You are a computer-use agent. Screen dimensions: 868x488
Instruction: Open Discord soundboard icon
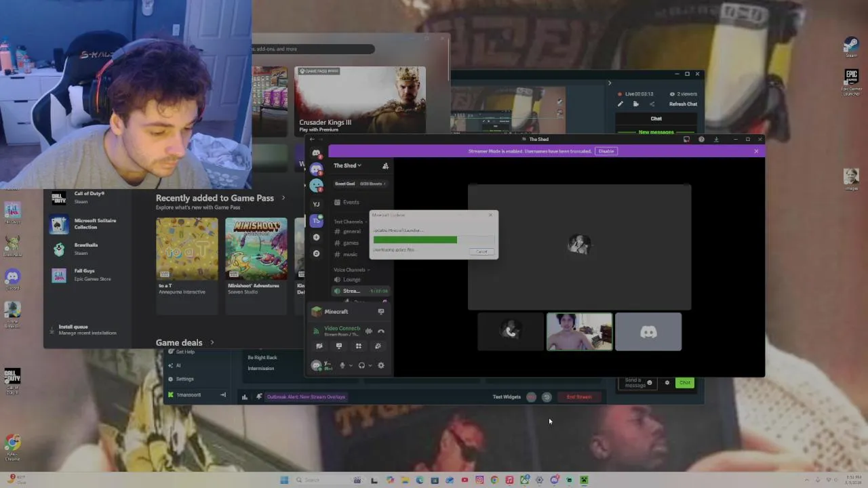click(x=378, y=346)
